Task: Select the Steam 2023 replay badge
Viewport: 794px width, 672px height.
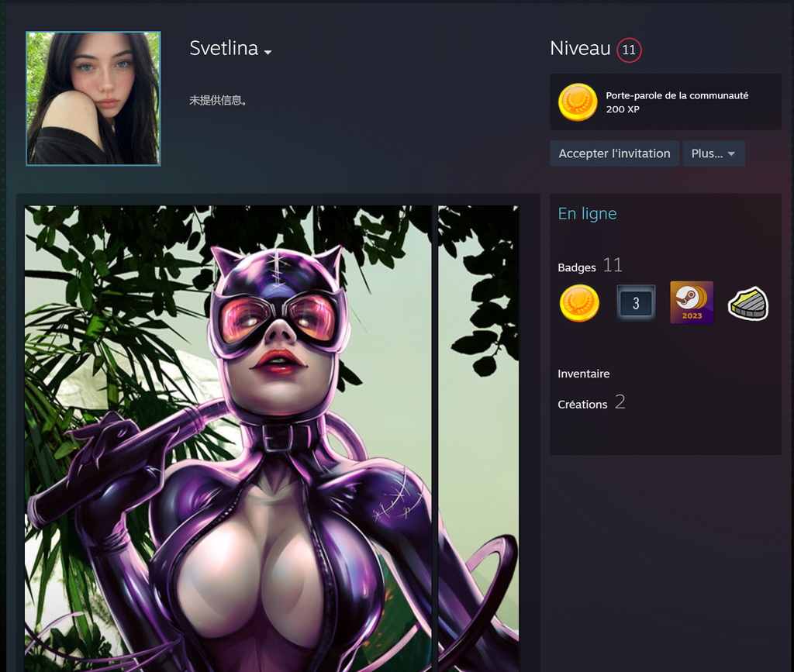Action: [692, 302]
